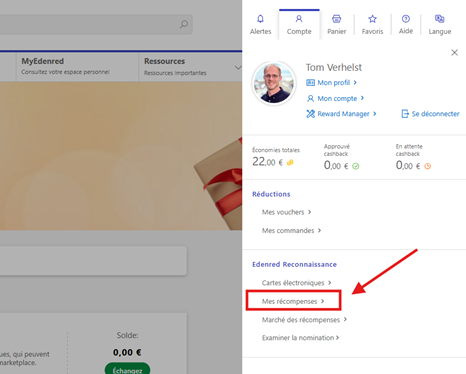The image size is (466, 374).
Task: Click the Solde 0,00 € amount
Action: (x=127, y=352)
